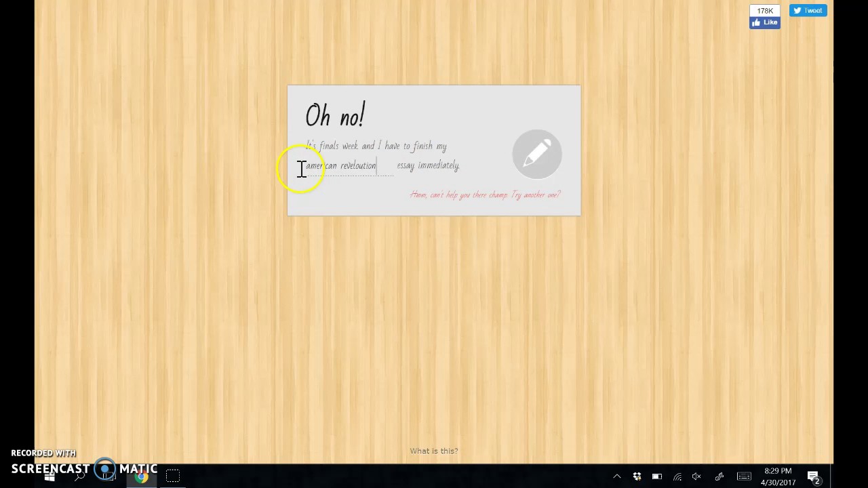The height and width of the screenshot is (488, 868).
Task: Click the dashed-square recorder icon in taskbar
Action: tap(173, 476)
